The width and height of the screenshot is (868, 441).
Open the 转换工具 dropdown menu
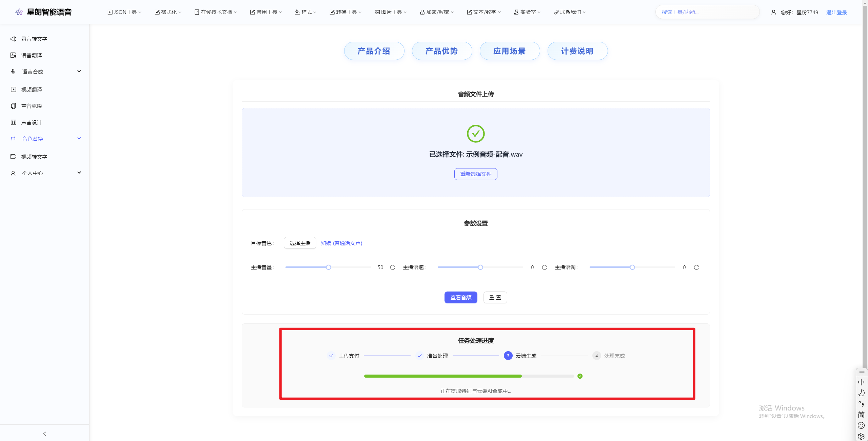346,12
